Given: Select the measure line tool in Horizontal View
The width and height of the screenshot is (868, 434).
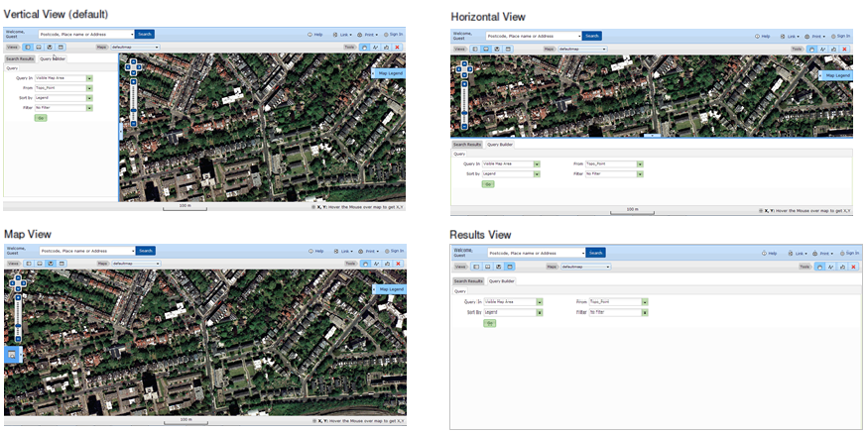Looking at the screenshot, I should click(821, 49).
